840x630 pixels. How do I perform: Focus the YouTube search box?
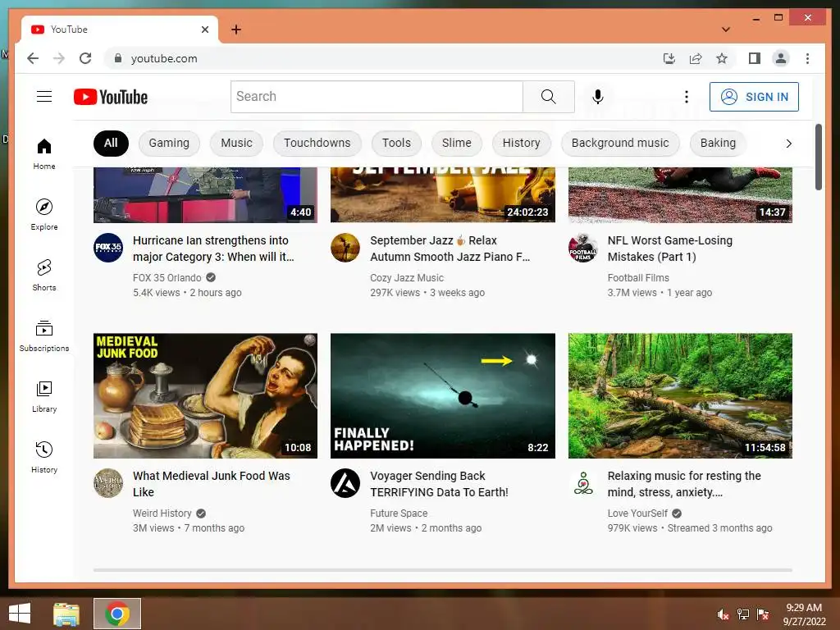[x=377, y=97]
